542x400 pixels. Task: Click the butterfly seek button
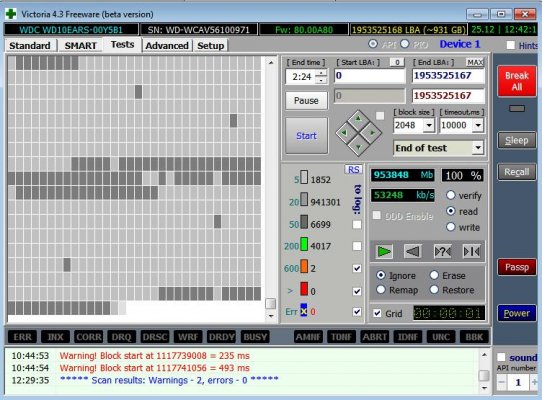point(471,251)
